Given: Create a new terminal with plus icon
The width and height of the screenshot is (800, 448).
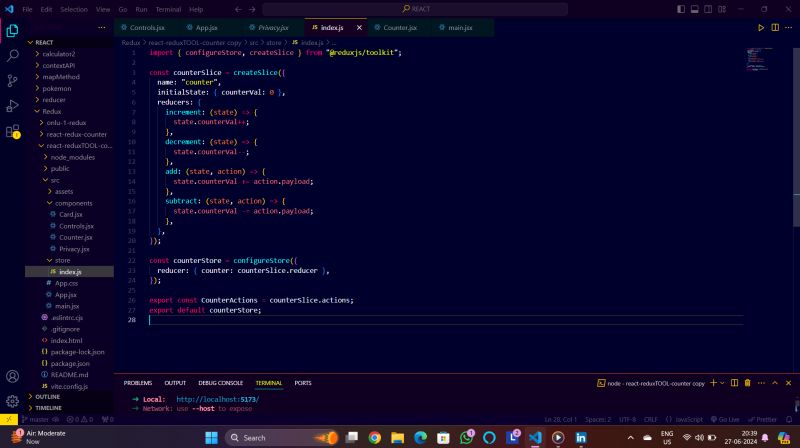Looking at the screenshot, I should 713,383.
